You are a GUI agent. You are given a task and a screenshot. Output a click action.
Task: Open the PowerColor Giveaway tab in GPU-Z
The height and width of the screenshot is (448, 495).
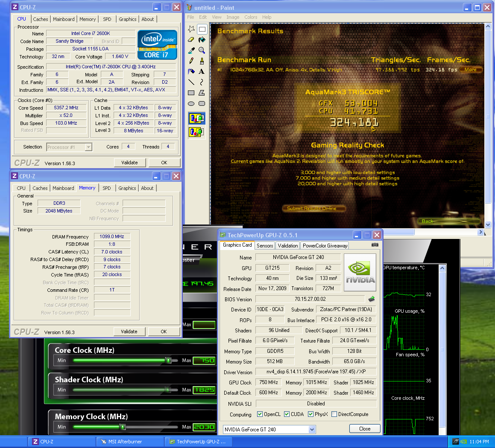pos(325,246)
